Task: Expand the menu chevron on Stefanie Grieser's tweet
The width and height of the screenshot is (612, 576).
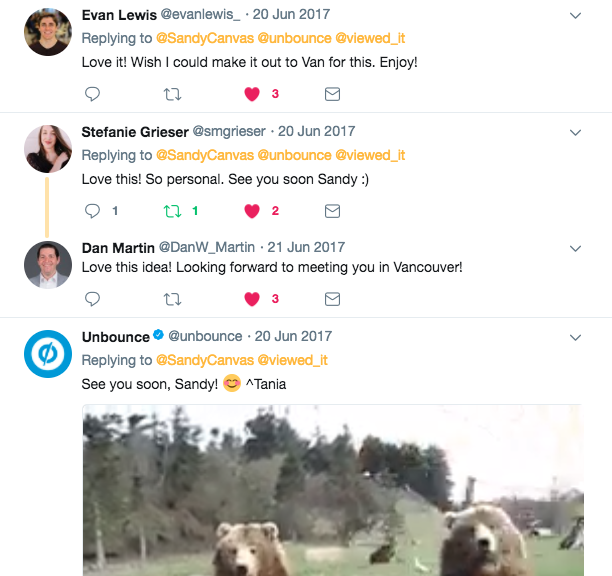Action: pos(575,132)
